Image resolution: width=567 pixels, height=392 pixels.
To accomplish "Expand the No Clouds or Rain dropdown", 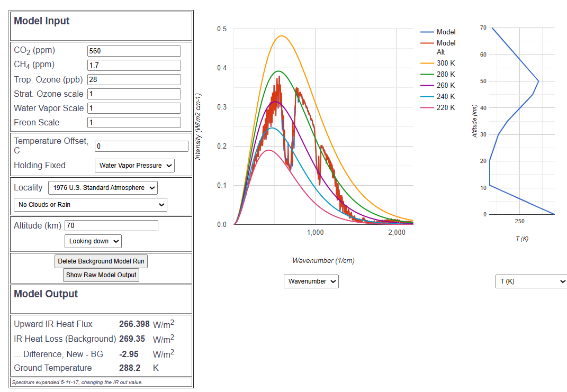I will point(91,205).
